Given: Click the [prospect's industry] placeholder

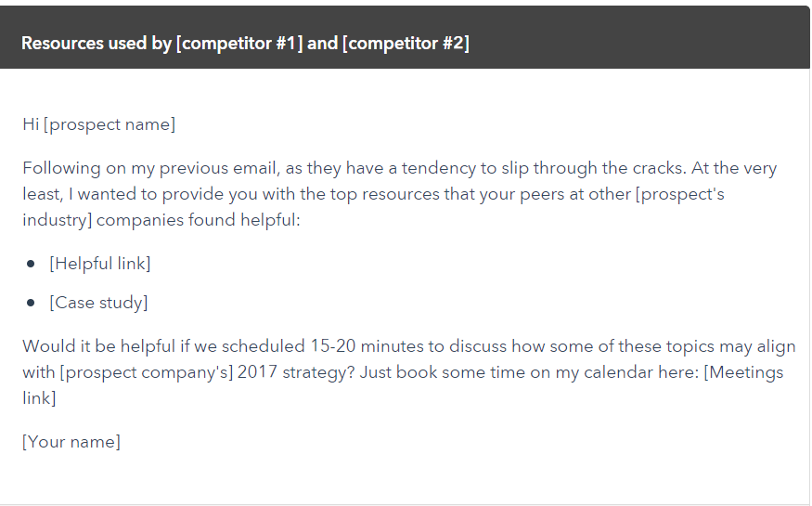Looking at the screenshot, I should (680, 194).
